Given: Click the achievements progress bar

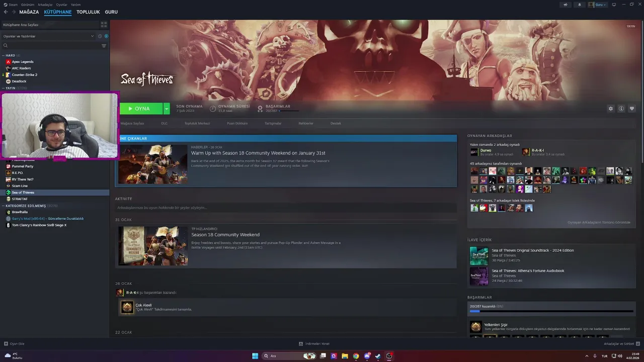Looking at the screenshot, I should pyautogui.click(x=551, y=311).
